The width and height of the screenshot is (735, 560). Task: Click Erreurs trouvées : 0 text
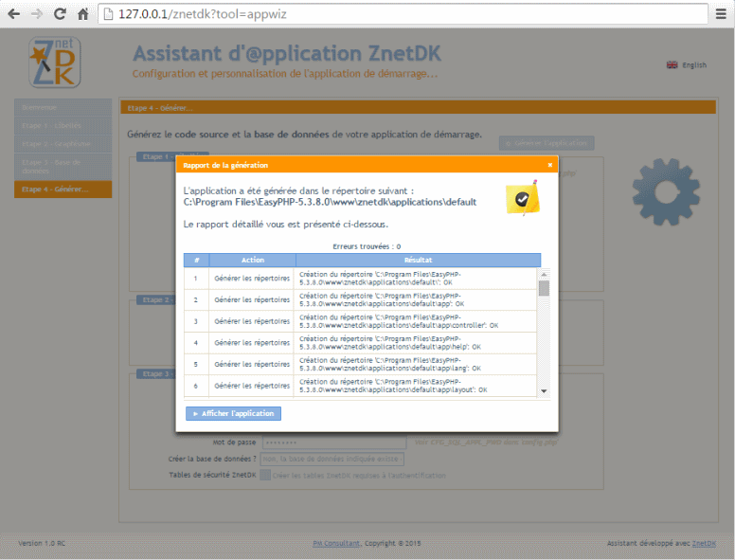(x=367, y=246)
